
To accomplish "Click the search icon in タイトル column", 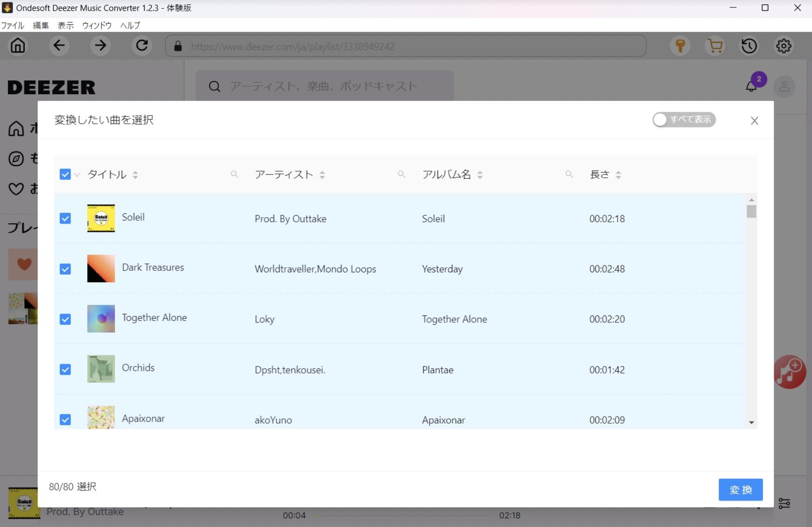I will [x=234, y=174].
